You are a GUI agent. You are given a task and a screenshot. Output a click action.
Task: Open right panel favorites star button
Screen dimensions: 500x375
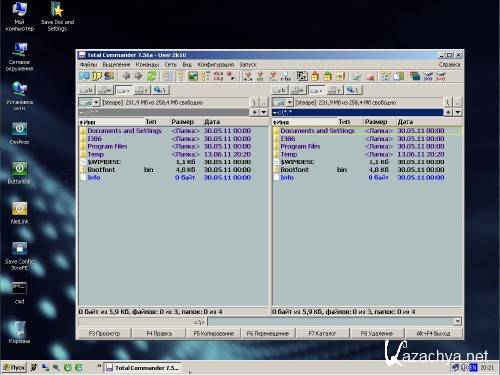click(x=448, y=112)
